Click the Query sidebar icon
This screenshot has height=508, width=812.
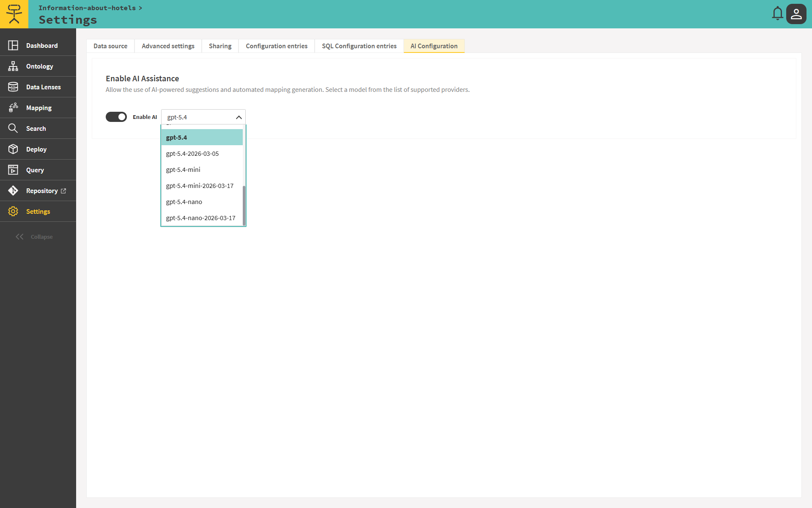pyautogui.click(x=13, y=170)
